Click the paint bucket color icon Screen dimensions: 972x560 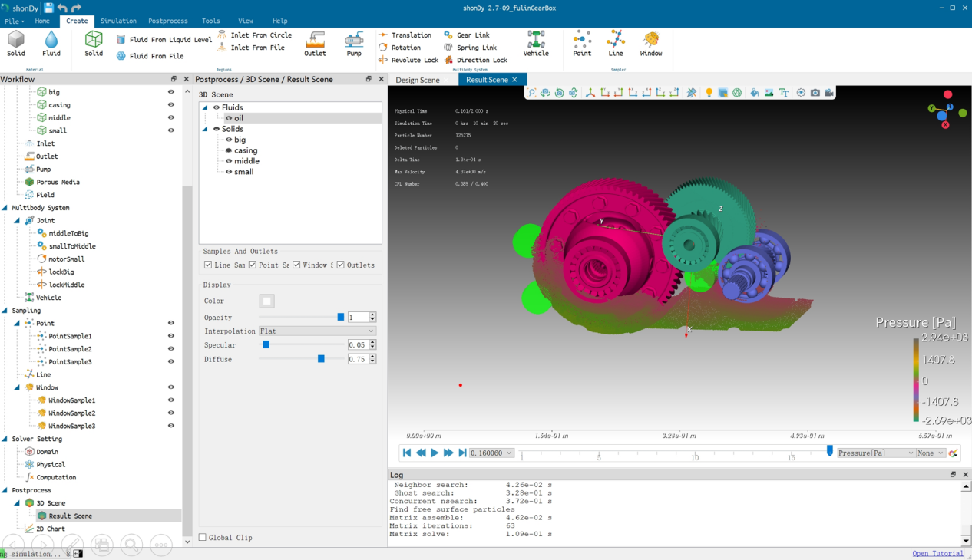tap(755, 93)
